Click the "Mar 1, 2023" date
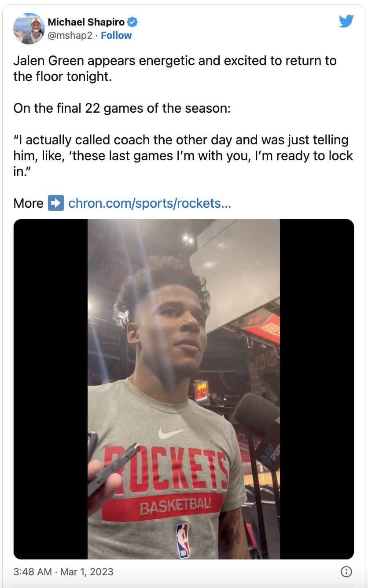Screen dimensions: 368x588 (87, 572)
